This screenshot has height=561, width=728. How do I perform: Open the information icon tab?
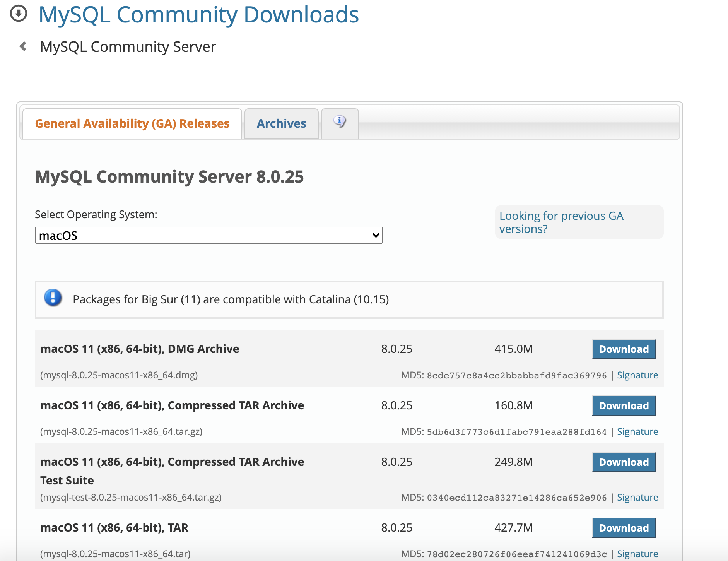(340, 123)
